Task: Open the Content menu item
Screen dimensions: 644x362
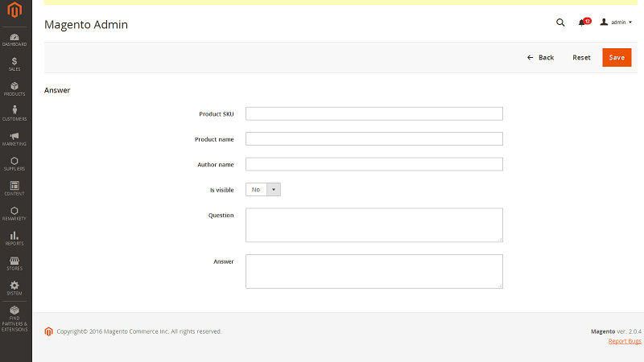Action: [15, 188]
